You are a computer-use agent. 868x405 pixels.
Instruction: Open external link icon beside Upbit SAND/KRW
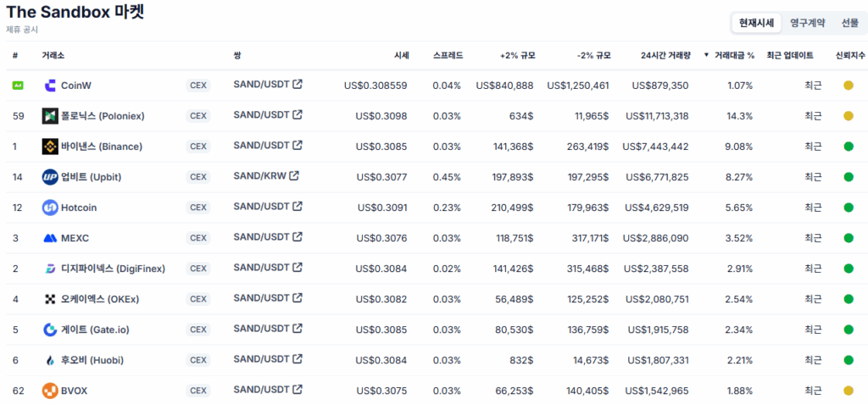click(x=294, y=175)
